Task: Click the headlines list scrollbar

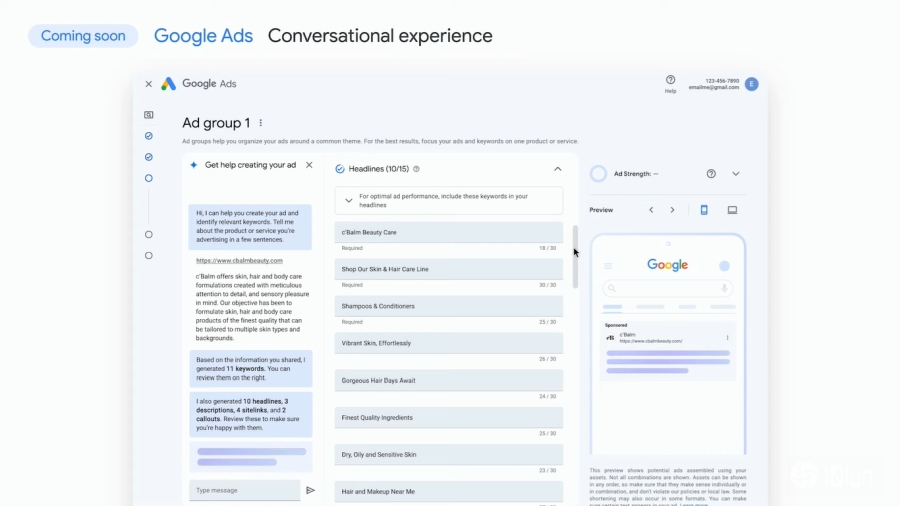Action: pos(575,256)
